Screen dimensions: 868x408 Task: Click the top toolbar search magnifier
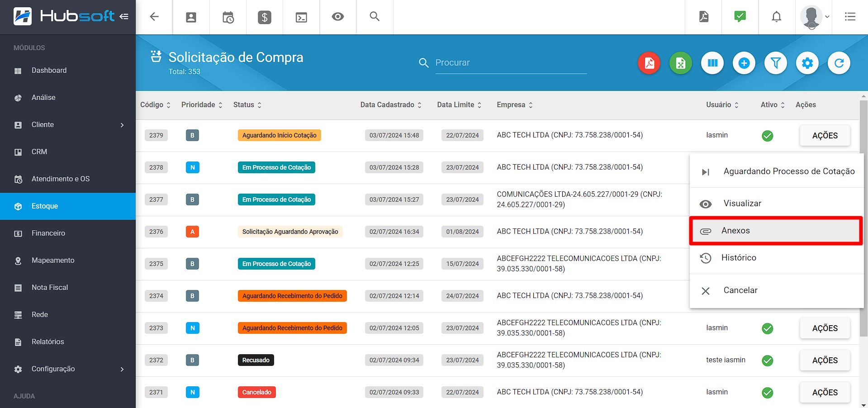point(375,16)
